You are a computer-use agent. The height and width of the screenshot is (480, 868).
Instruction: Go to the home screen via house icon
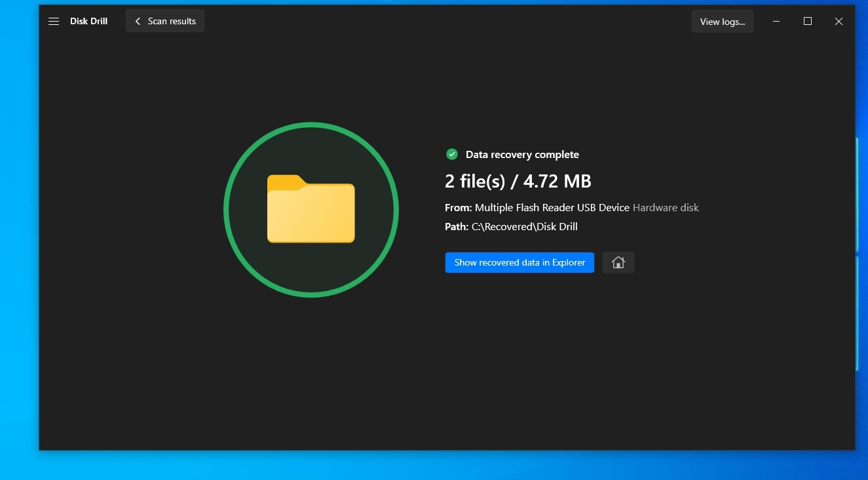(618, 262)
